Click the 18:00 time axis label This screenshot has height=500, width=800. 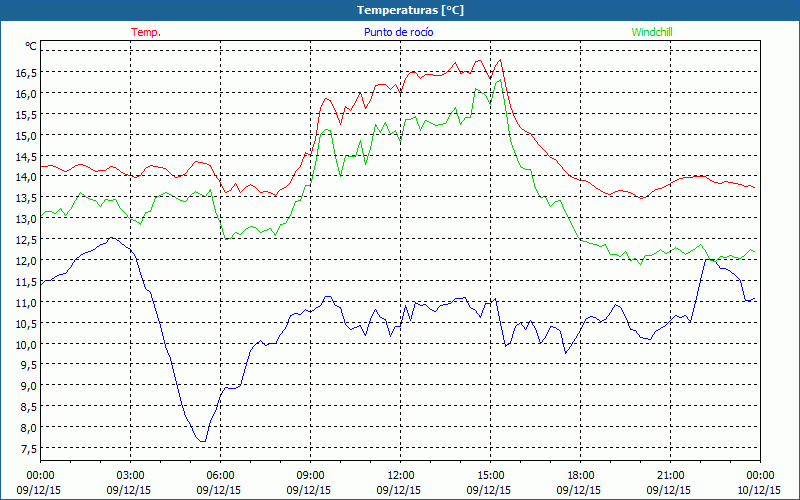tap(581, 476)
